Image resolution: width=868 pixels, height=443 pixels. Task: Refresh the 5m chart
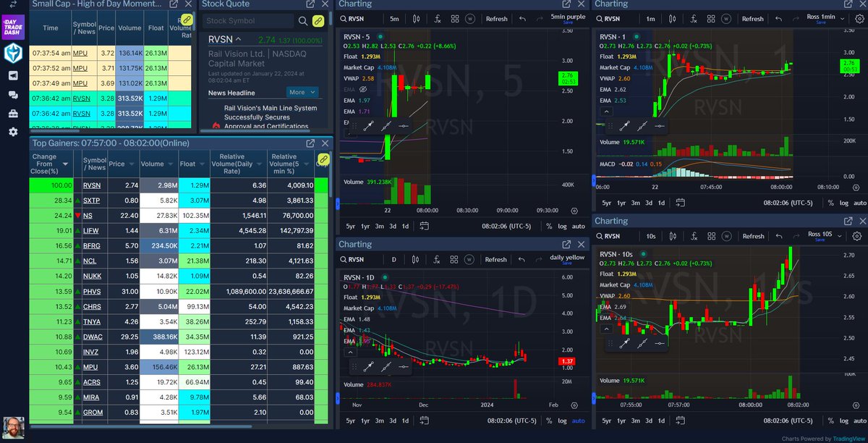point(496,19)
